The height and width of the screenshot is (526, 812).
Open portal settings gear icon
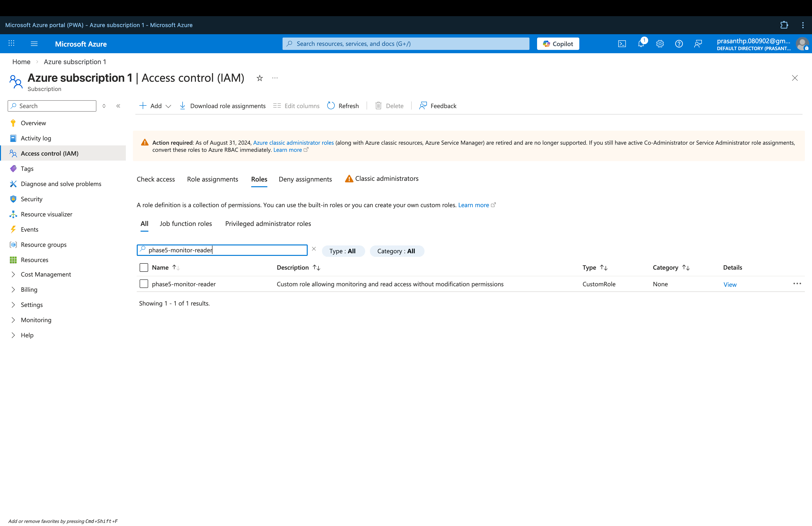pyautogui.click(x=660, y=44)
